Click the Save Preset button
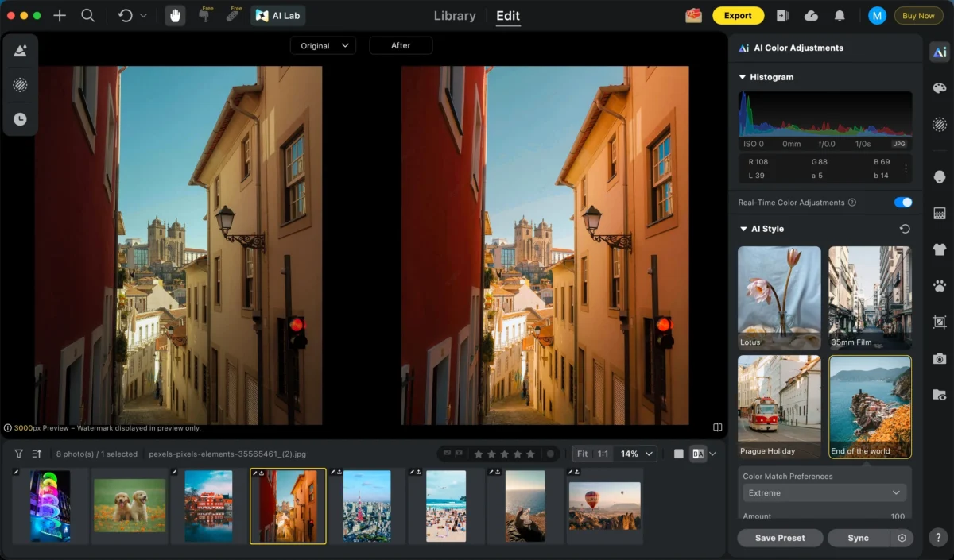The image size is (954, 560). 779,538
